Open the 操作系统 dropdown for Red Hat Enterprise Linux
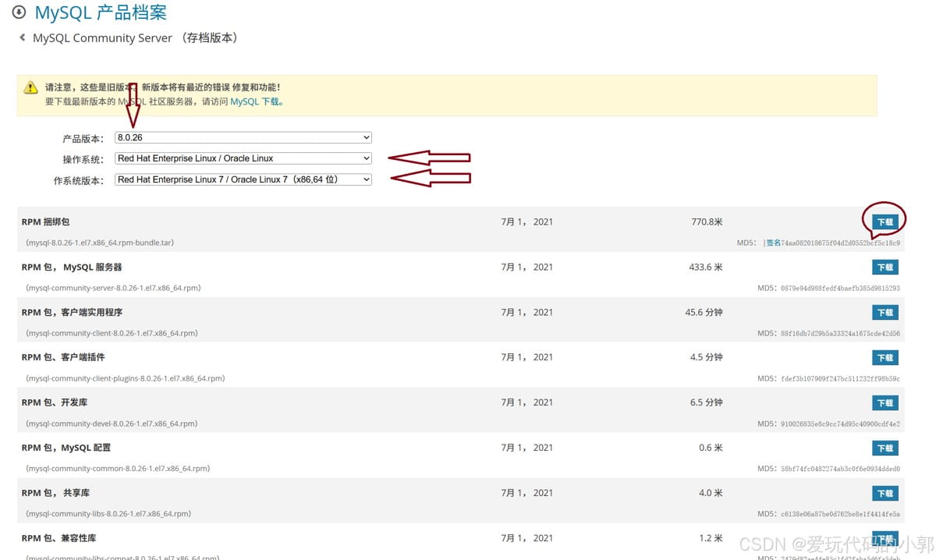Screen dimensions: 936x560 (x=243, y=158)
